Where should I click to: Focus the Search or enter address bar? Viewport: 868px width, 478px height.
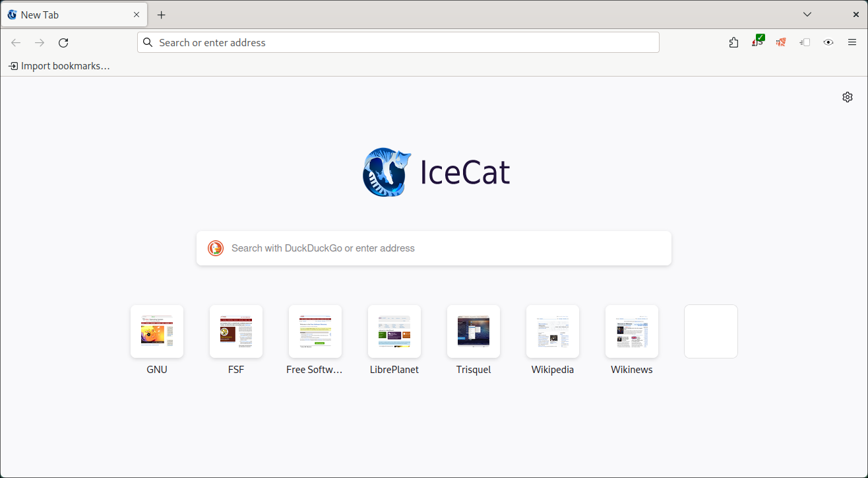pos(398,42)
